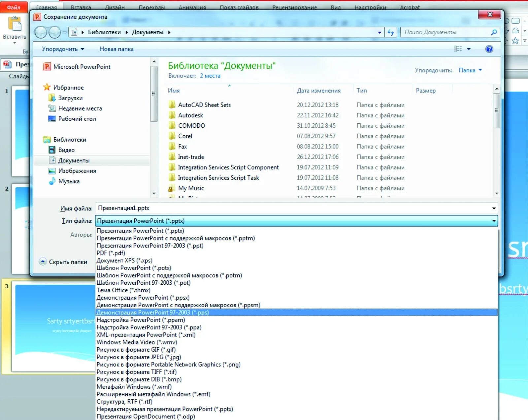Image resolution: width=528 pixels, height=420 pixels.
Task: Click the search magnifier icon
Action: click(494, 32)
